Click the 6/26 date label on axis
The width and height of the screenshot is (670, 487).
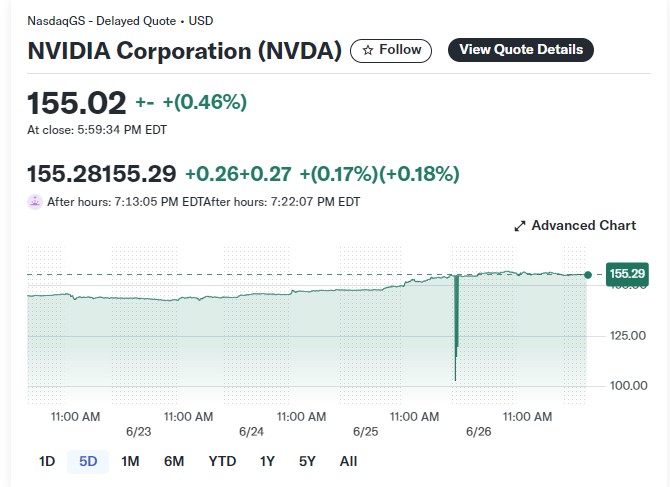click(479, 431)
